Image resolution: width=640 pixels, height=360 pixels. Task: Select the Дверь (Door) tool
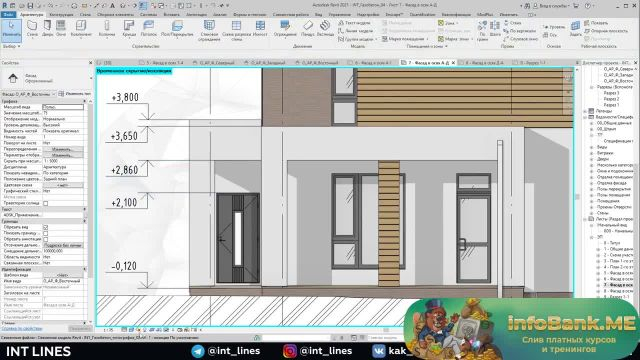pyautogui.click(x=47, y=29)
